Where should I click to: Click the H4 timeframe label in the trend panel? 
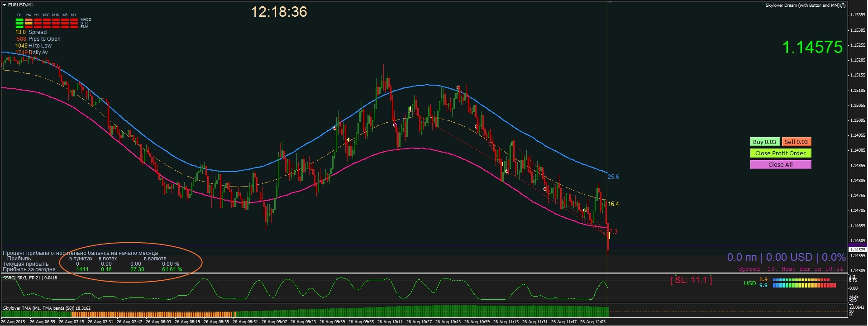[x=29, y=15]
